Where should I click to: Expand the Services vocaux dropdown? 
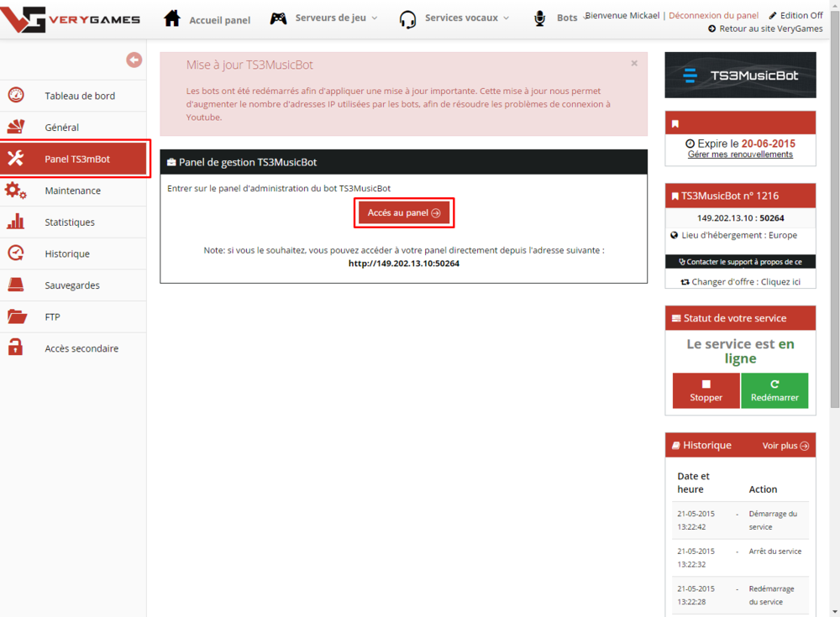(455, 18)
